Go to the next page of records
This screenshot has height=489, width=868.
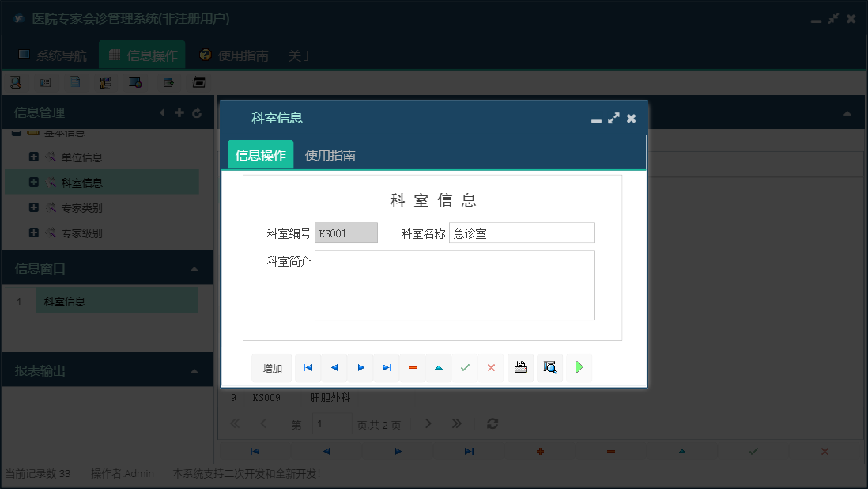click(x=428, y=423)
